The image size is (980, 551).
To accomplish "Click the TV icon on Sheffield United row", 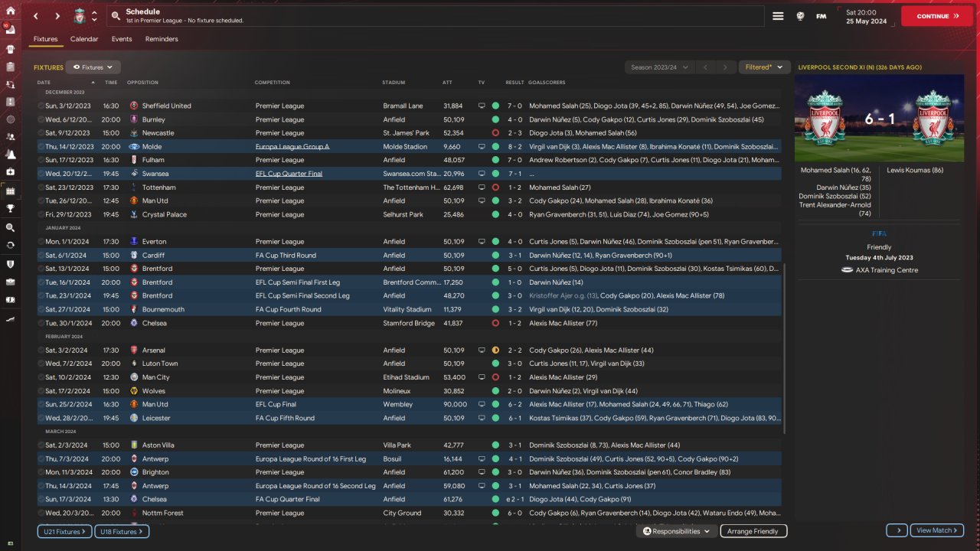I will point(482,106).
